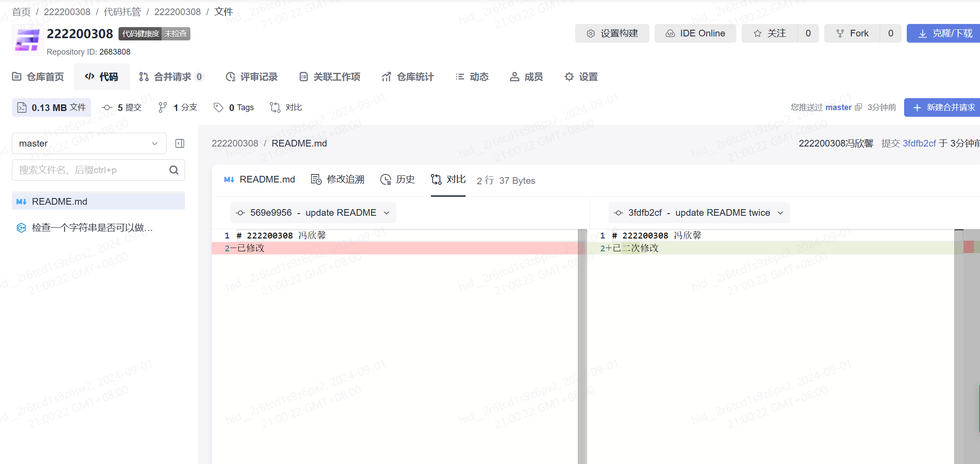Image resolution: width=980 pixels, height=464 pixels.
Task: Expand the 569e9956 update README commit dropdown
Action: [x=313, y=213]
